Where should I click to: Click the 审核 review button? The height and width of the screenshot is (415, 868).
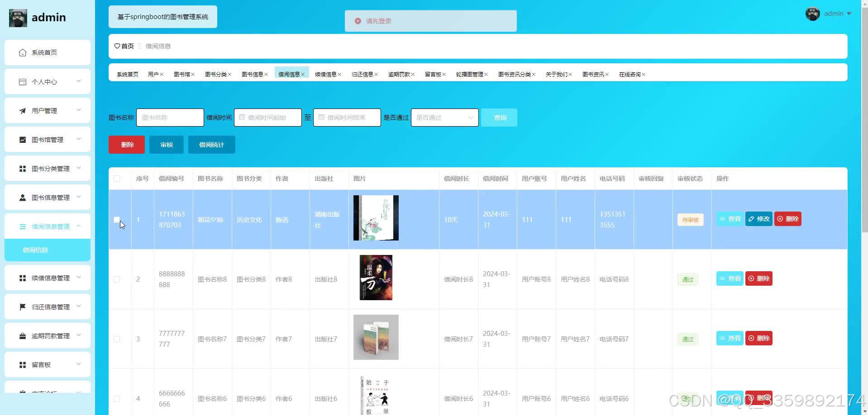pyautogui.click(x=167, y=145)
